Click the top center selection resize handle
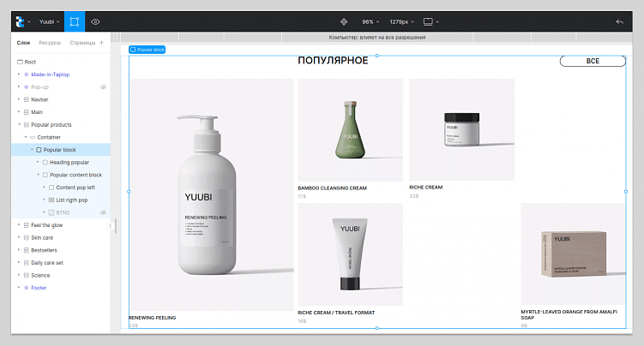 point(377,56)
